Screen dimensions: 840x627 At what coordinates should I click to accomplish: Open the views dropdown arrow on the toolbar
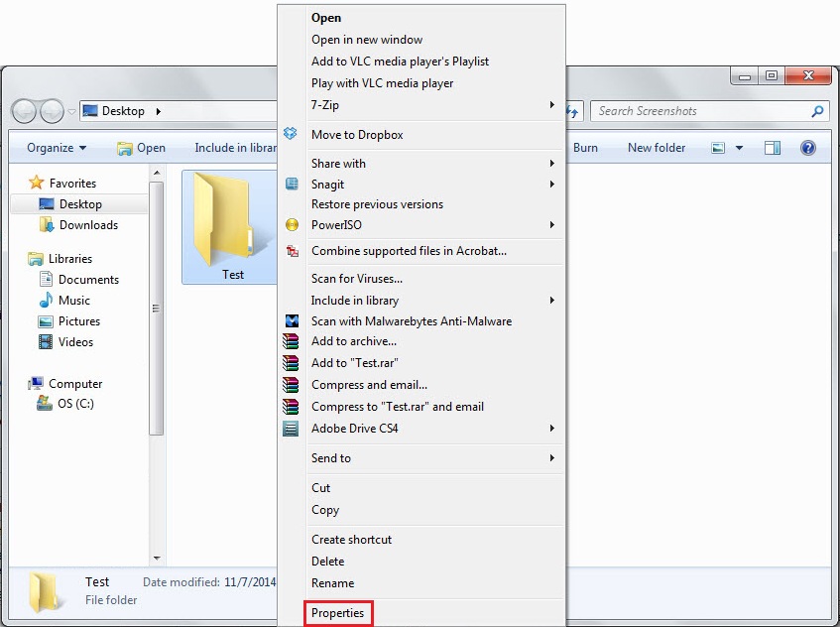pyautogui.click(x=738, y=147)
